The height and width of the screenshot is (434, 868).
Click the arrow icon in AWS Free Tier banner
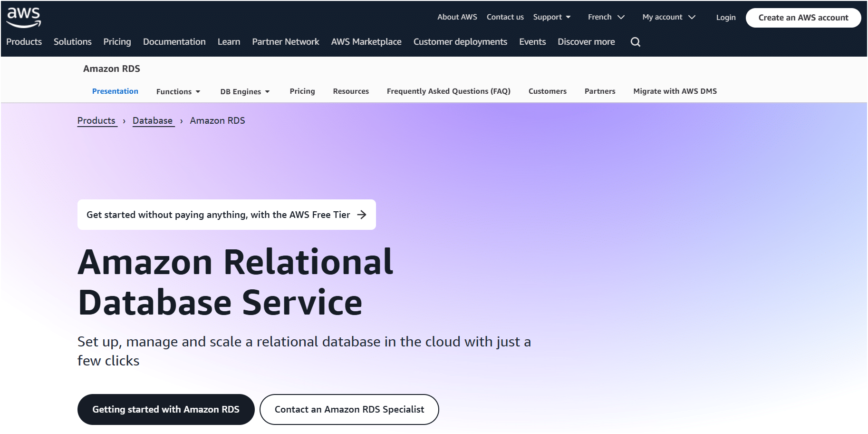point(363,215)
